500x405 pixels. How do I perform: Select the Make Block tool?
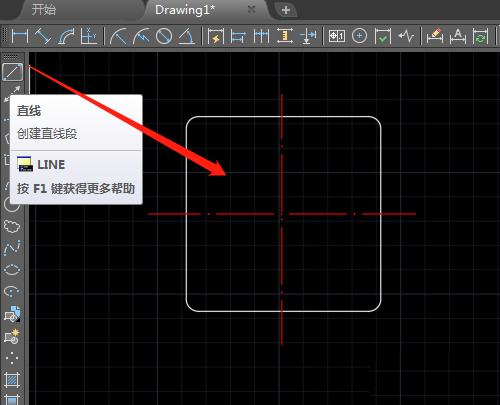click(x=12, y=336)
